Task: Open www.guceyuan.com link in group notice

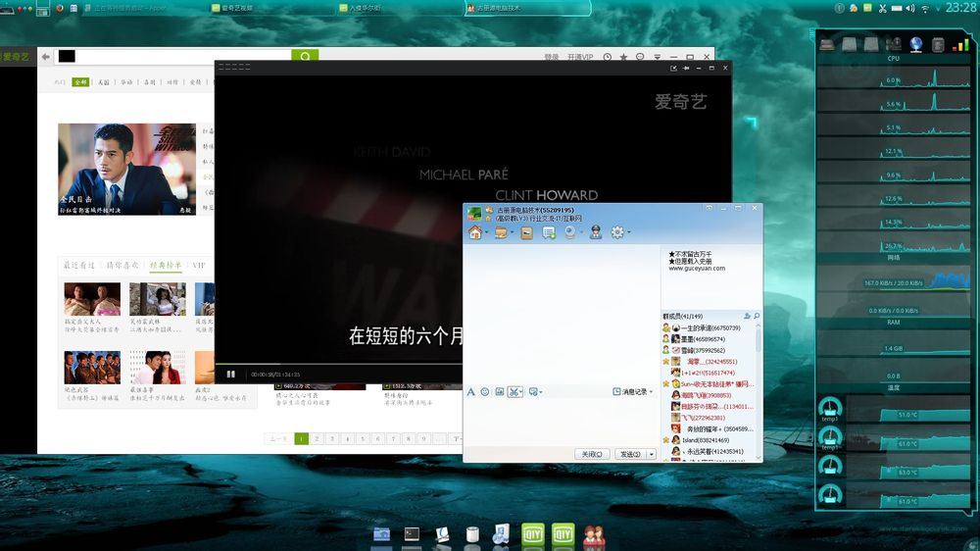Action: [697, 269]
